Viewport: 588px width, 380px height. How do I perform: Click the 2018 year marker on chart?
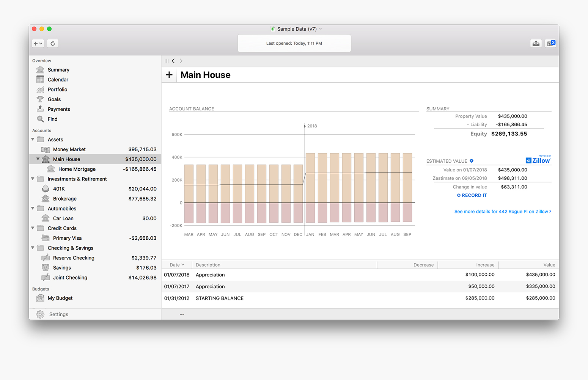click(311, 126)
